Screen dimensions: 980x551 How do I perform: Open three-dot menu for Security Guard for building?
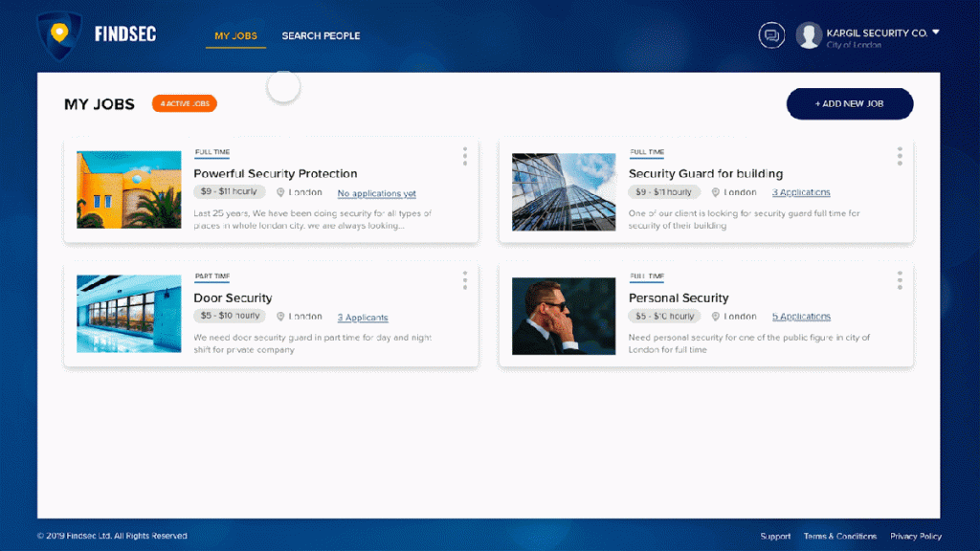[900, 156]
